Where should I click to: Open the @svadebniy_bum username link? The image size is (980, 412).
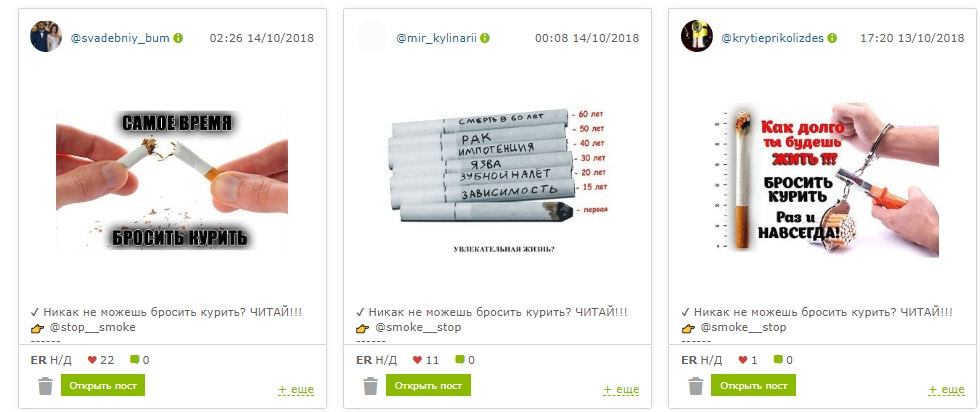tap(120, 38)
